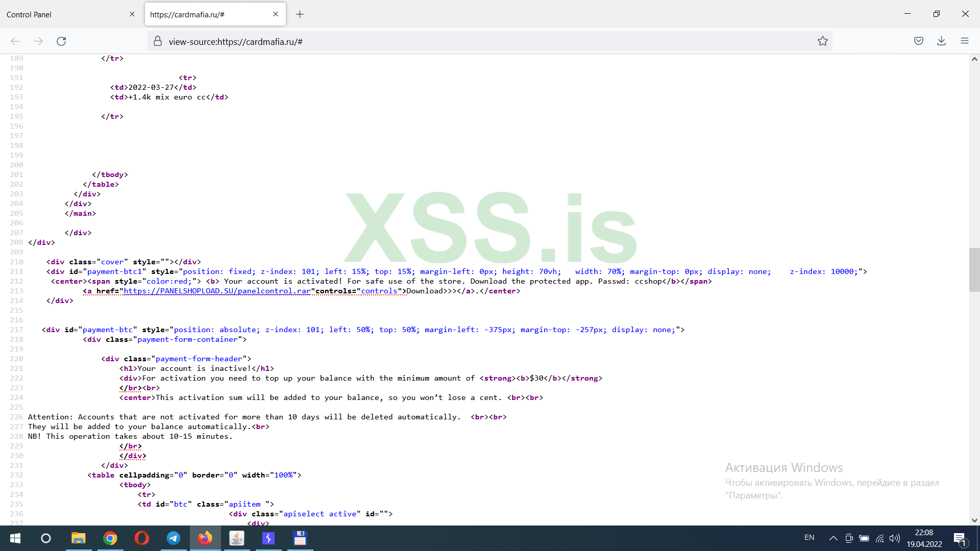This screenshot has height=551, width=980.
Task: Open a new tab with plus button
Action: point(300,14)
